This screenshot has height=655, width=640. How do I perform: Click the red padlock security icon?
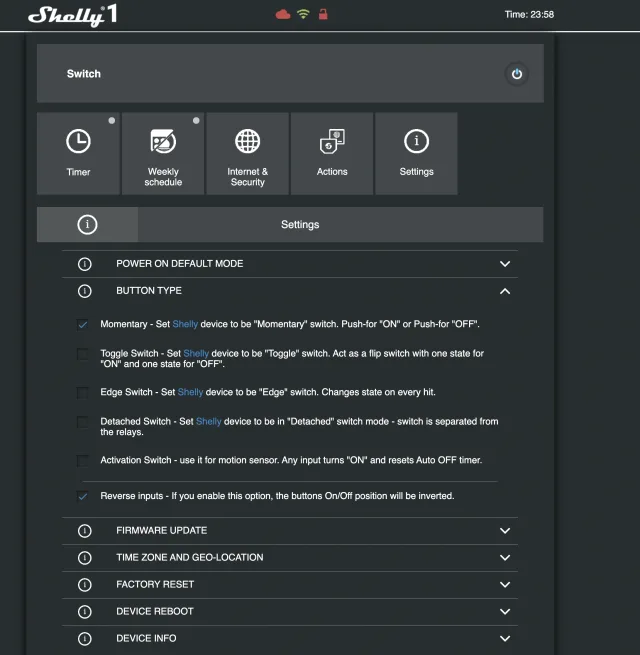pos(323,15)
